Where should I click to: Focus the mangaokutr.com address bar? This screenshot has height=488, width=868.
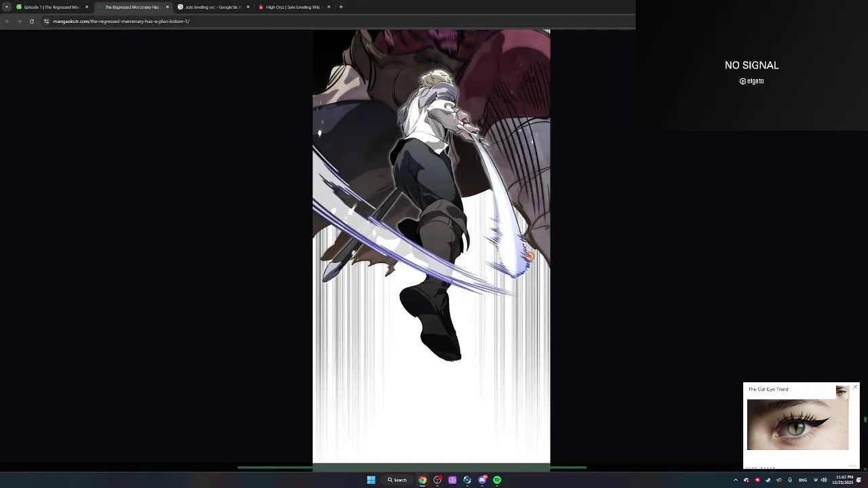click(336, 21)
